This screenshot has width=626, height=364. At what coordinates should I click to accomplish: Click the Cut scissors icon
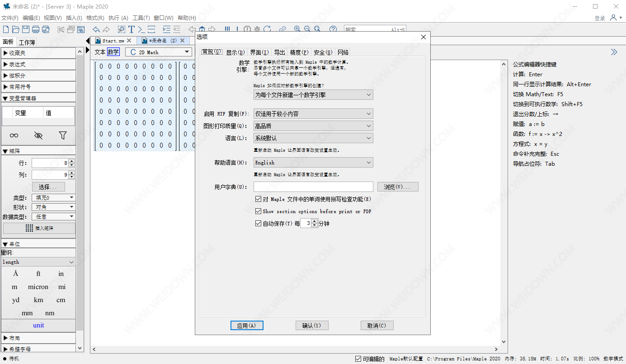coord(61,29)
